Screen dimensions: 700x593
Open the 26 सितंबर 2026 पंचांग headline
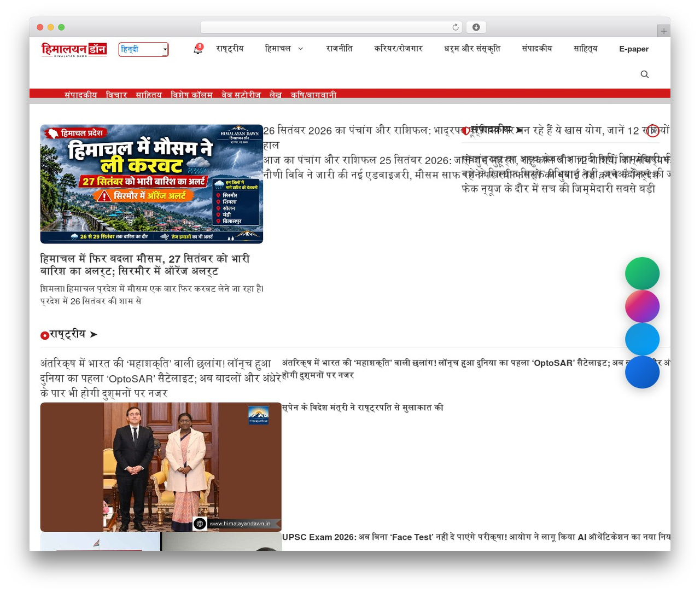click(x=466, y=138)
